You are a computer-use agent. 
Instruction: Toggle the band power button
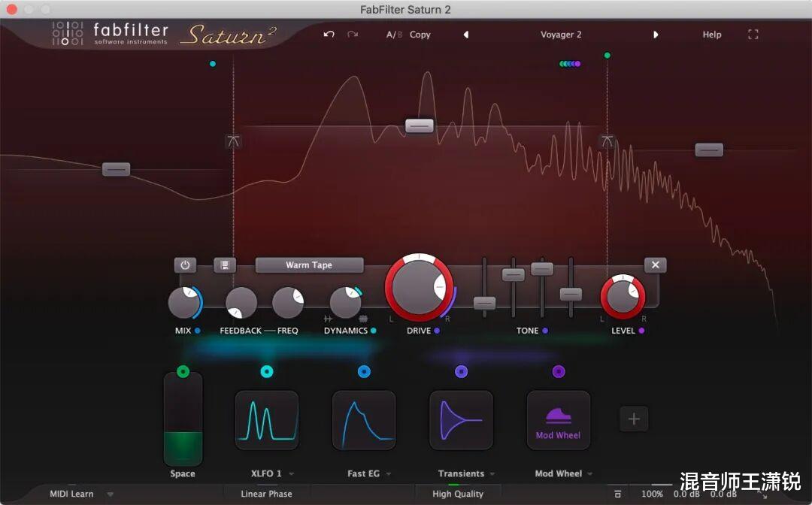click(185, 265)
